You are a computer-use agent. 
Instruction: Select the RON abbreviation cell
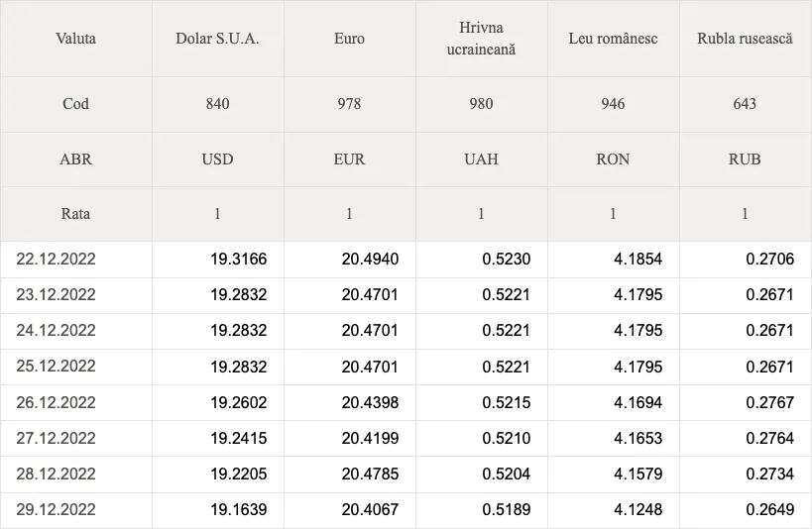click(613, 159)
